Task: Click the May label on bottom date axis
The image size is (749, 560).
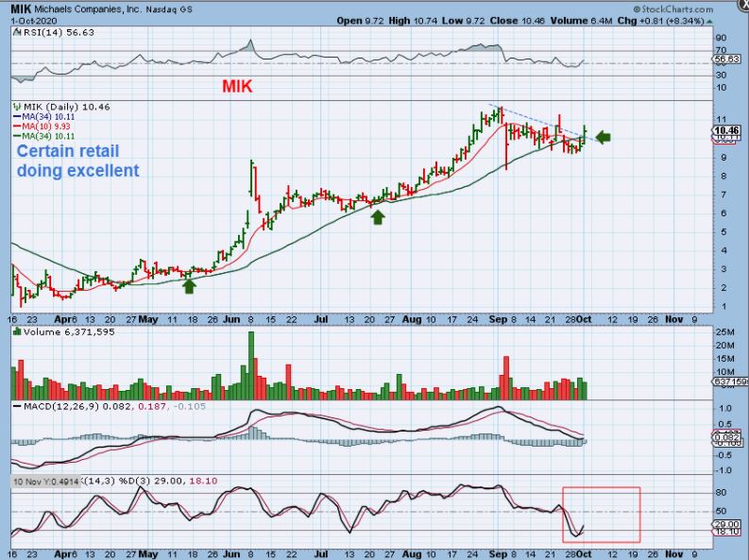Action: [x=148, y=554]
